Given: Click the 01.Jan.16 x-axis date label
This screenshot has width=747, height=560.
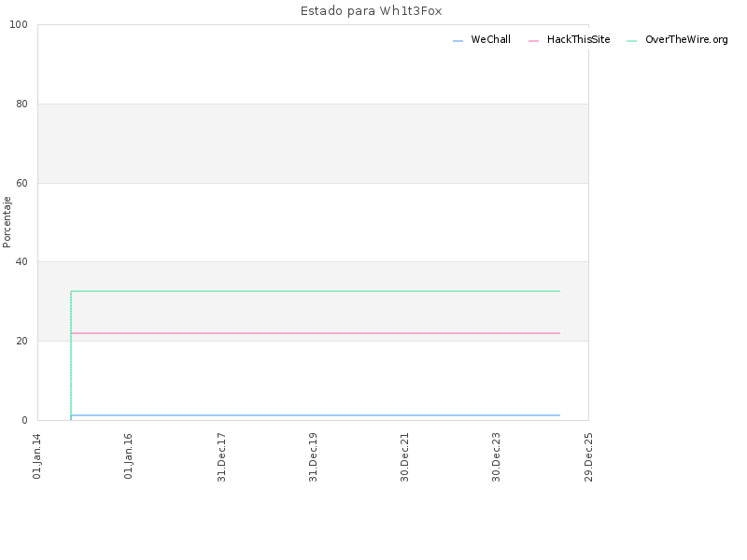Looking at the screenshot, I should (x=128, y=455).
